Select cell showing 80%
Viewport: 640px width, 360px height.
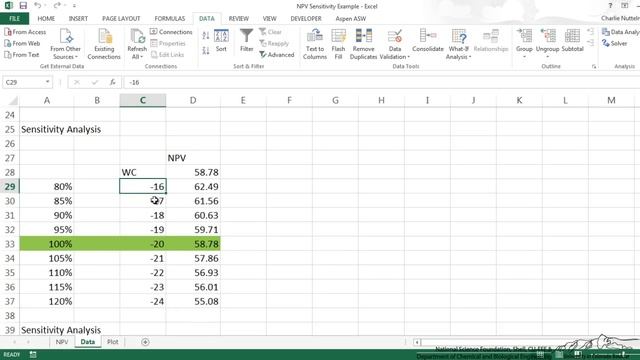(x=47, y=187)
